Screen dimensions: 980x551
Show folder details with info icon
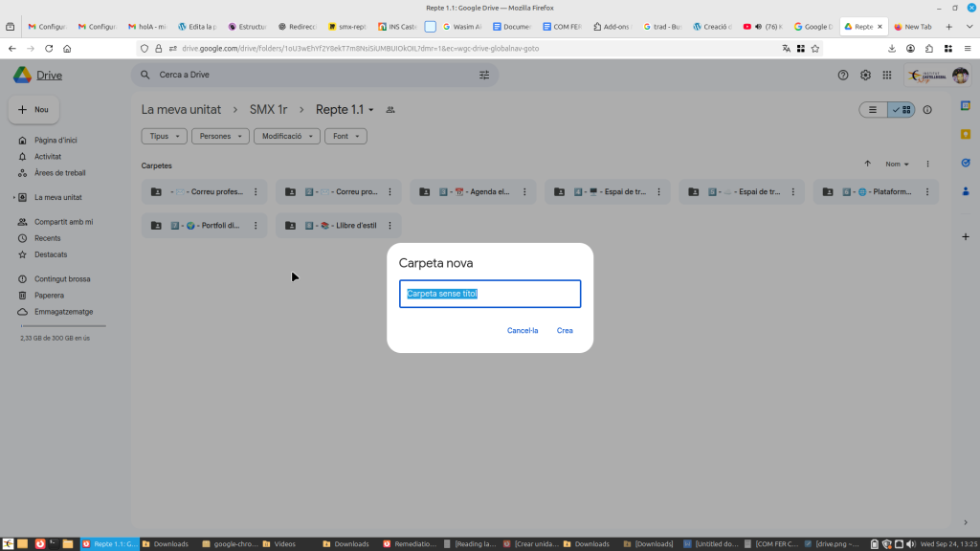click(927, 110)
